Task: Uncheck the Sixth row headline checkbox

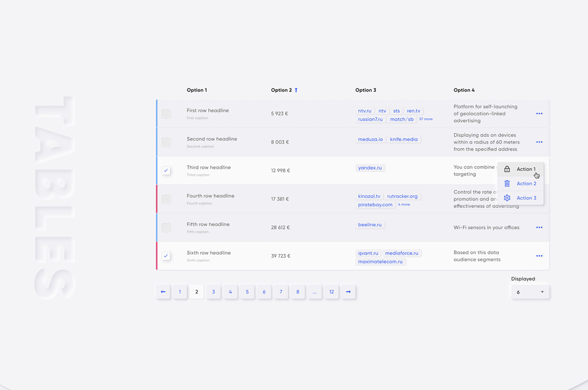Action: click(166, 256)
